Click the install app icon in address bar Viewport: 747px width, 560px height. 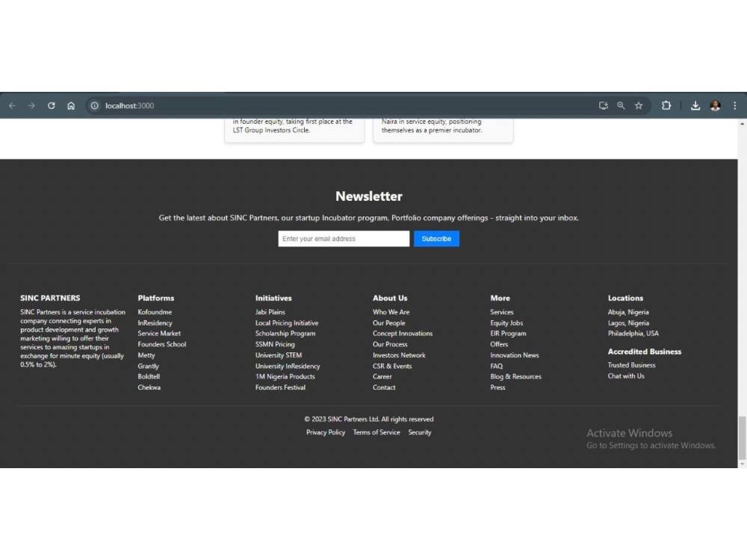(603, 106)
